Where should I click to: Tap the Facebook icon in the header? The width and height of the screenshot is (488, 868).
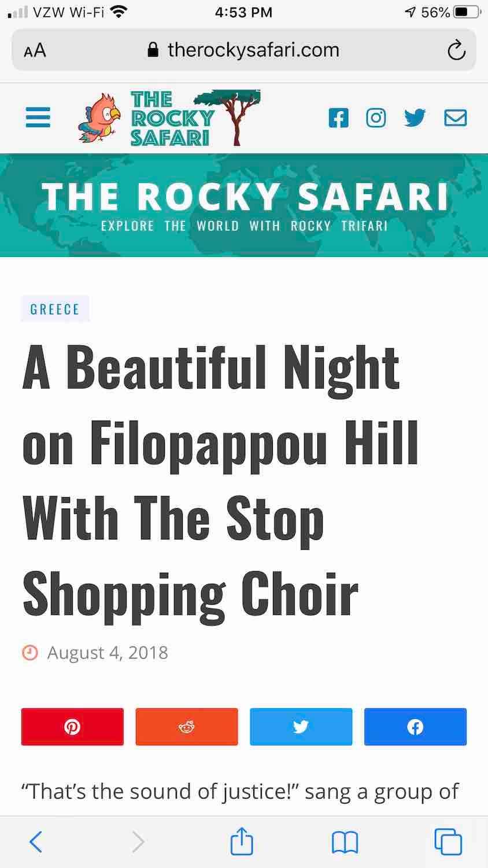coord(338,118)
